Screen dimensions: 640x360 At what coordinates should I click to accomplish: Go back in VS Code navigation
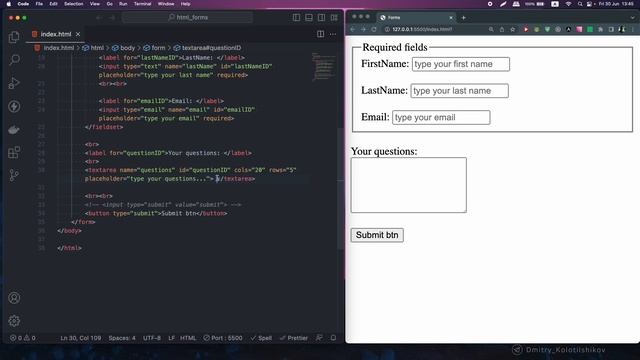99,18
